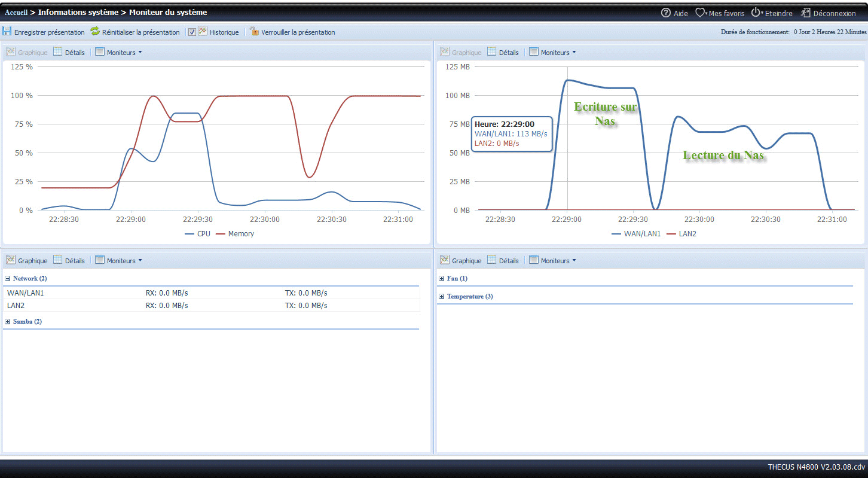Click the Déconnexion text
The width and height of the screenshot is (868, 478).
pyautogui.click(x=835, y=13)
